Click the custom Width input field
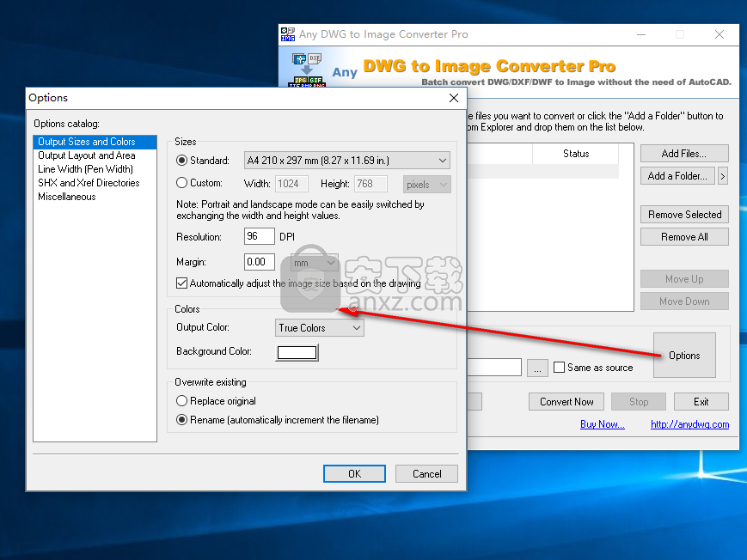The image size is (747, 560). click(291, 184)
